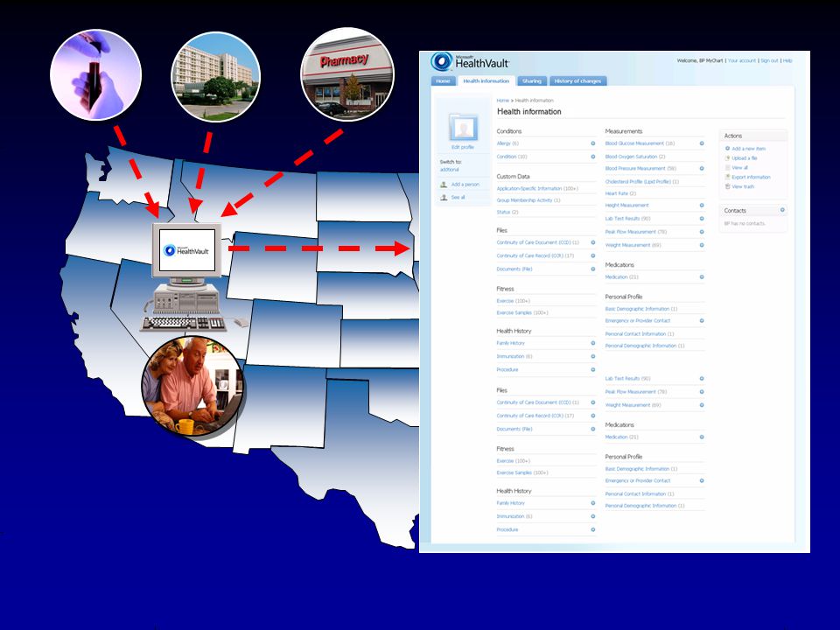Click the plus icon on Height Measurement row
This screenshot has height=630, width=840.
coord(702,205)
